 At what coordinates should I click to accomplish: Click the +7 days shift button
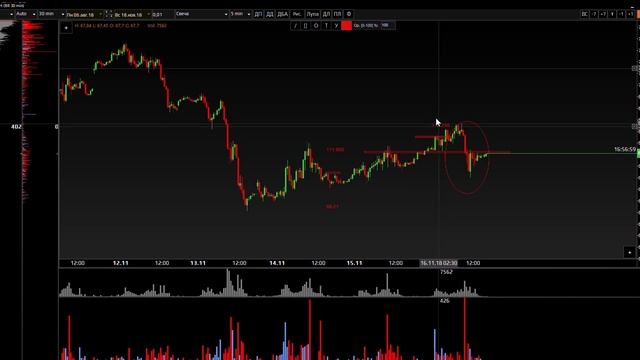(603, 14)
